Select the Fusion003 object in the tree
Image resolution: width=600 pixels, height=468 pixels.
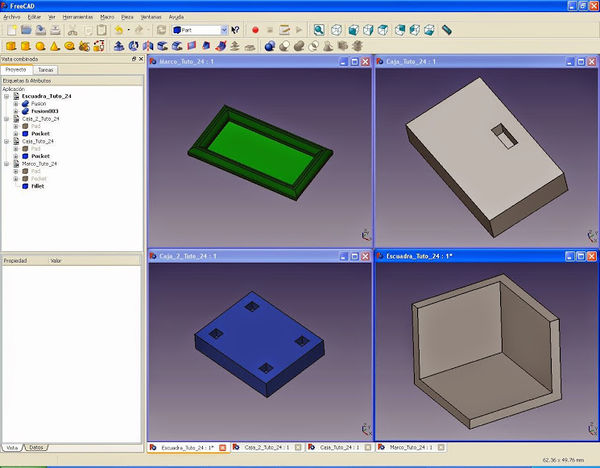[x=46, y=111]
